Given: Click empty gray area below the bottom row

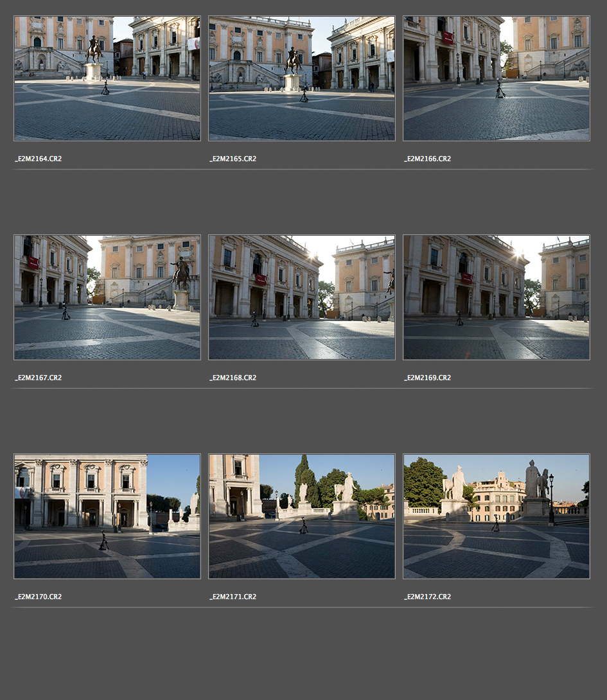Looking at the screenshot, I should [302, 655].
